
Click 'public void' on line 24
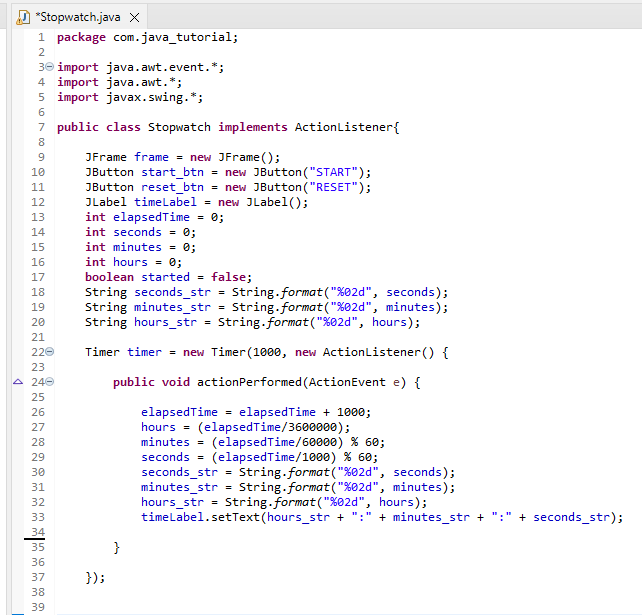tap(151, 382)
